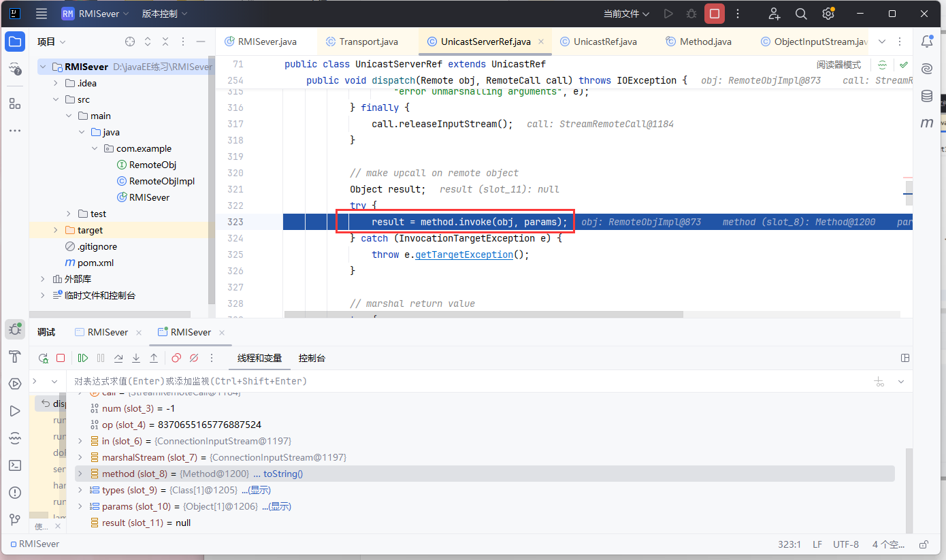Expand the target folder in project tree
The image size is (946, 560).
pyautogui.click(x=56, y=230)
